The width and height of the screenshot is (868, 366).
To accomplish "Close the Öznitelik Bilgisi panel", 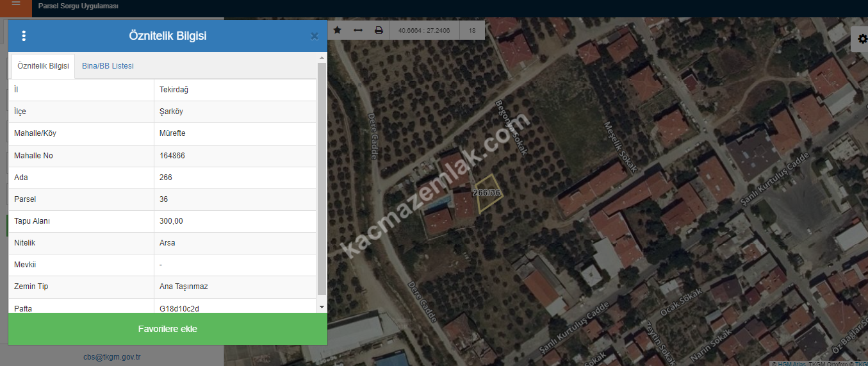I will pos(315,37).
